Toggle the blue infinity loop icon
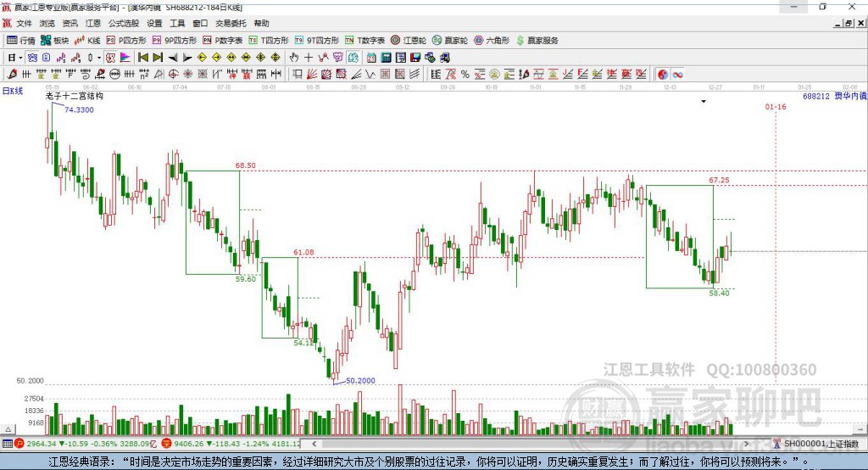This screenshot has height=470, width=868. tap(677, 75)
